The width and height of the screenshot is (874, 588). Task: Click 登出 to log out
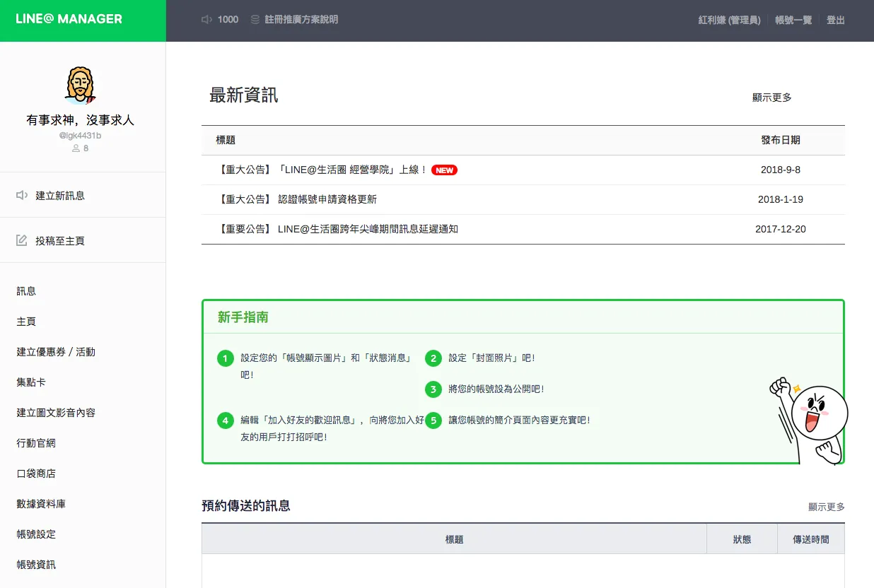tap(836, 20)
